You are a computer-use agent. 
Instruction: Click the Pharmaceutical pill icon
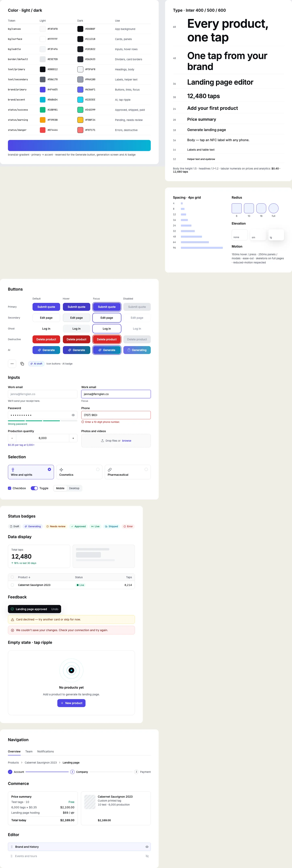click(x=109, y=469)
